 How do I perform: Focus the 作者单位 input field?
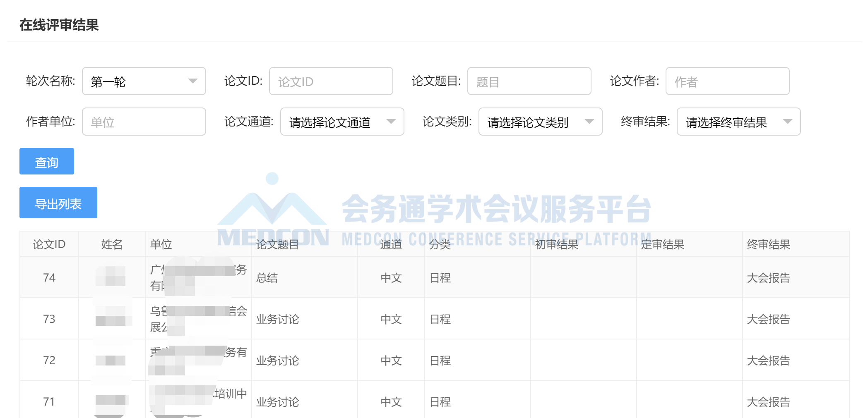pyautogui.click(x=144, y=122)
